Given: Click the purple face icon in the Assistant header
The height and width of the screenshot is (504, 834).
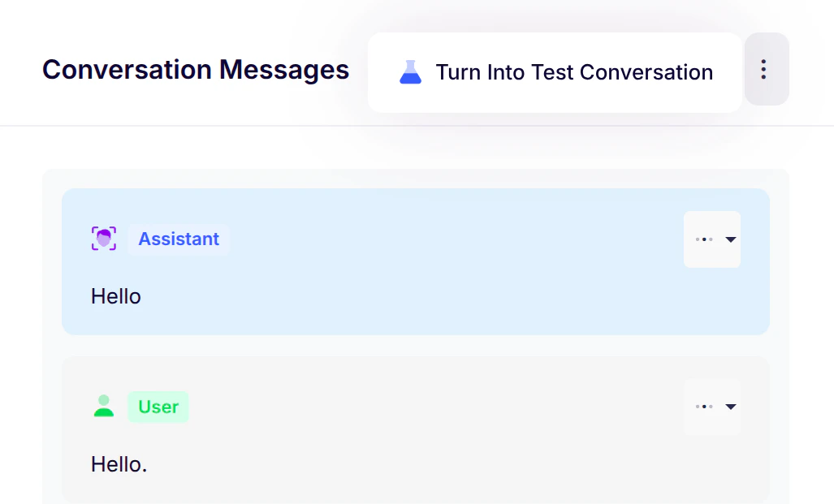Looking at the screenshot, I should (102, 239).
